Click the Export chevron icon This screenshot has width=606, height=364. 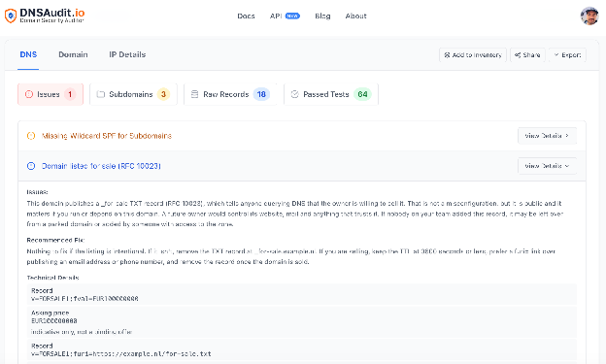pos(556,55)
